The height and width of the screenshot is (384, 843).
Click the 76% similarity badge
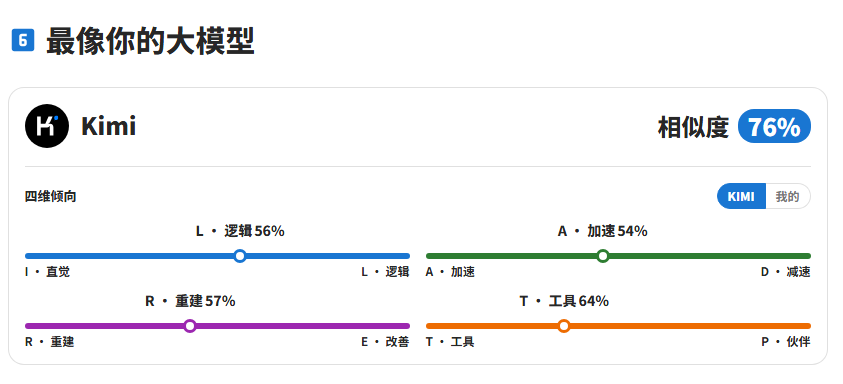774,127
